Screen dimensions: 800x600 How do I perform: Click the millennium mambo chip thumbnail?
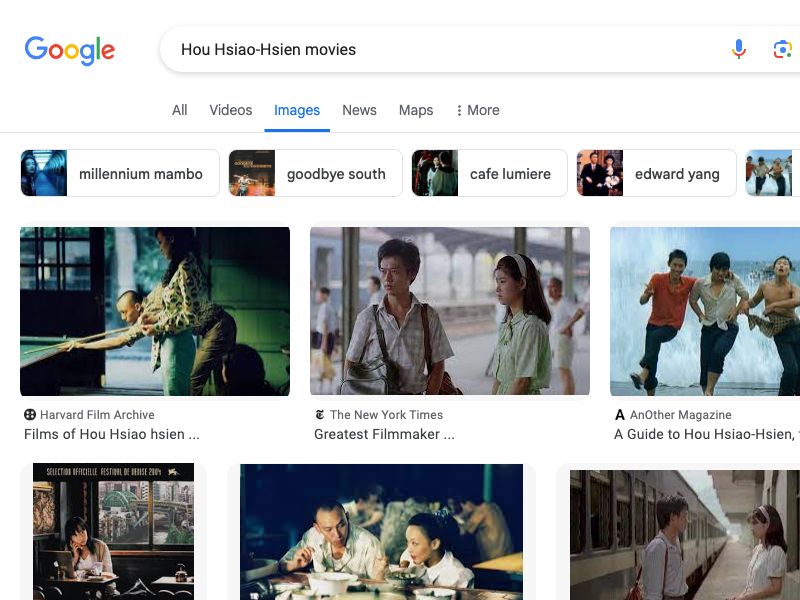coord(44,173)
